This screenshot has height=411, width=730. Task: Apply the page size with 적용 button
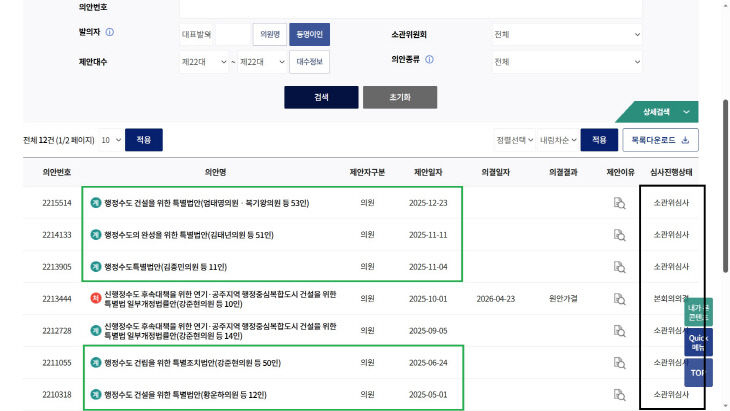pyautogui.click(x=144, y=140)
